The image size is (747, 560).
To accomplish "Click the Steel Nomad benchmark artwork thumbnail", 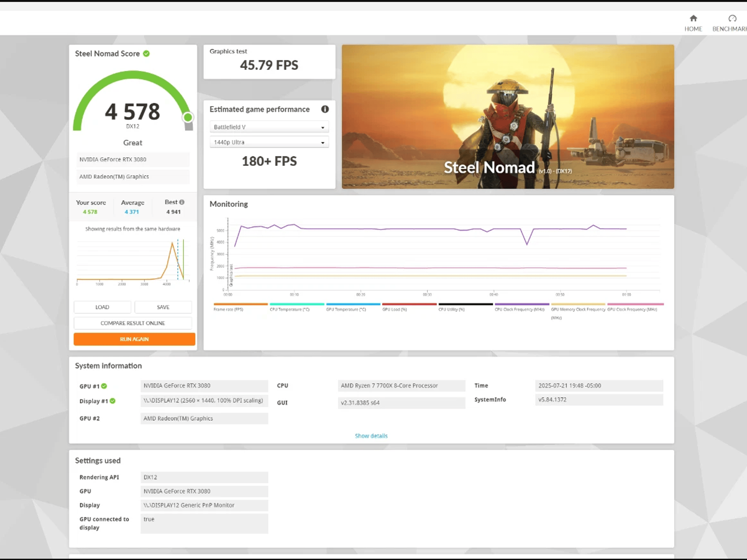I will (x=508, y=117).
